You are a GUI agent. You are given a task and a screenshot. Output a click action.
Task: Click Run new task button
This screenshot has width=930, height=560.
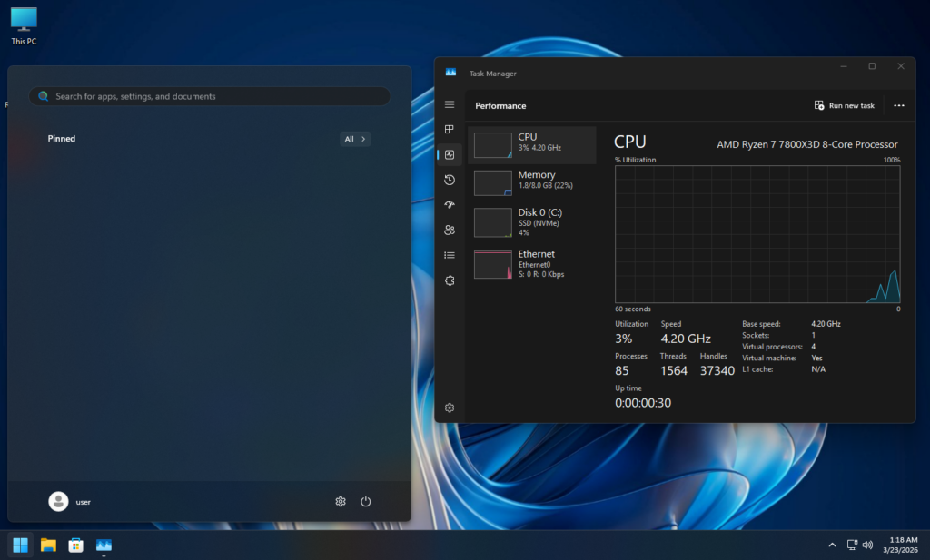(845, 106)
